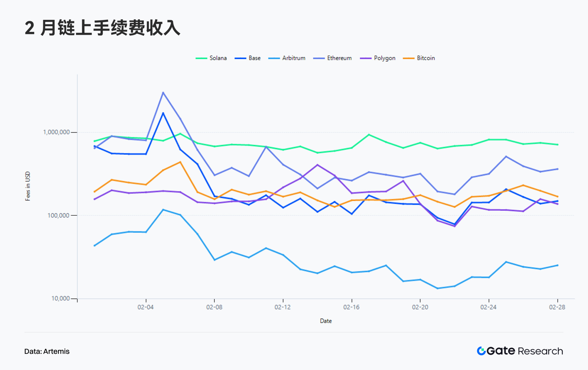Click the 02-28 date tick label
This screenshot has width=588, height=370.
[x=557, y=307]
